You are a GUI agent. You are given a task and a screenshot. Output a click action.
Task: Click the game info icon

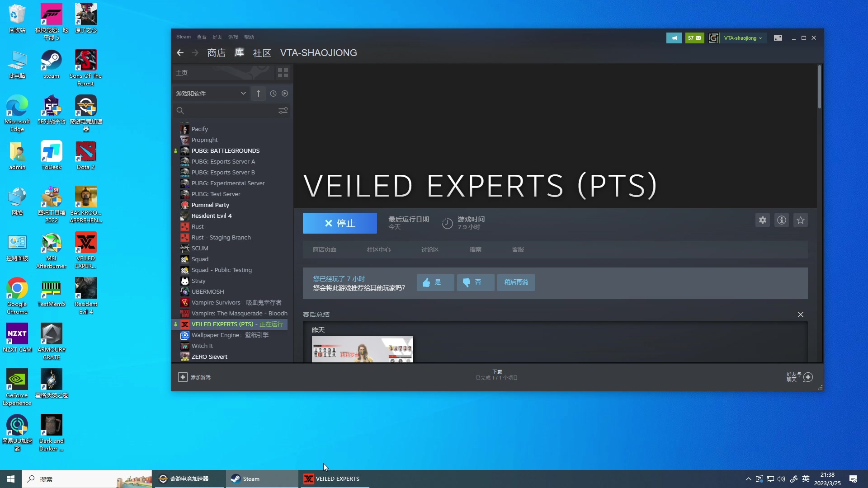click(782, 220)
